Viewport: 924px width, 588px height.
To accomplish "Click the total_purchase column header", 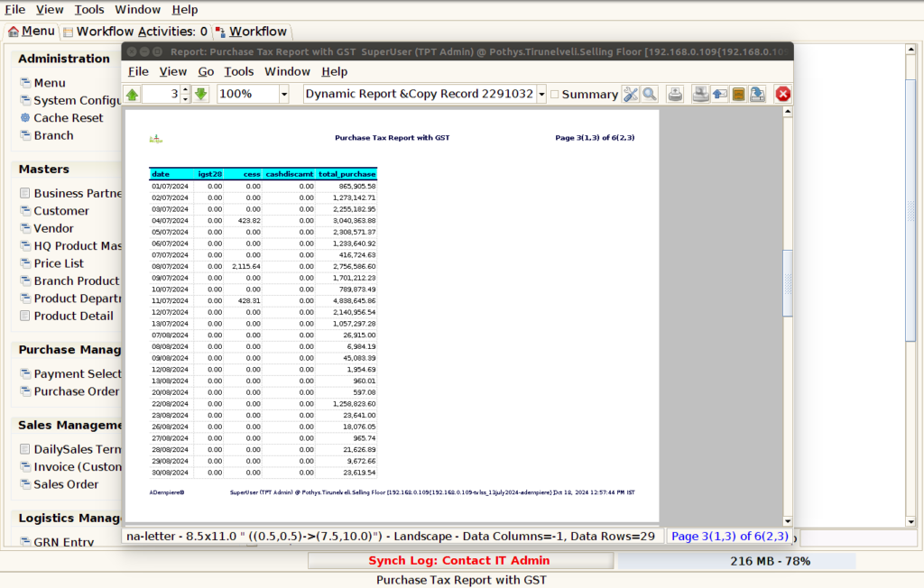I will (x=346, y=174).
